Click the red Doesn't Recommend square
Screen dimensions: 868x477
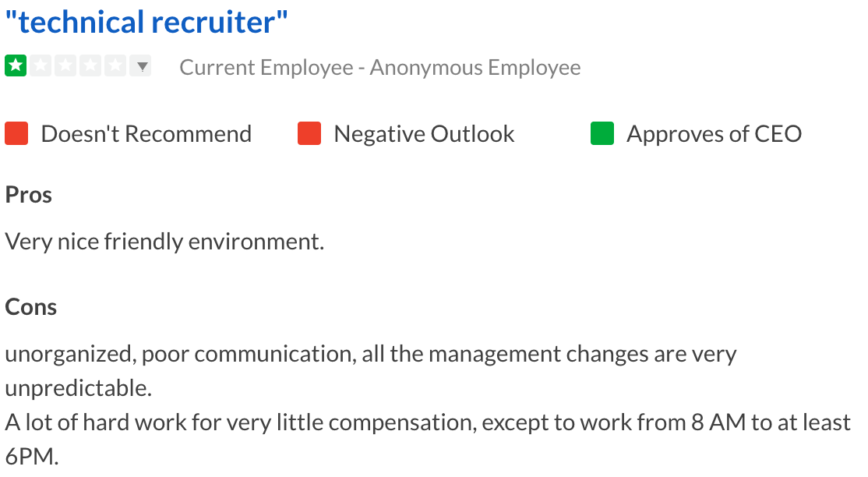[16, 134]
